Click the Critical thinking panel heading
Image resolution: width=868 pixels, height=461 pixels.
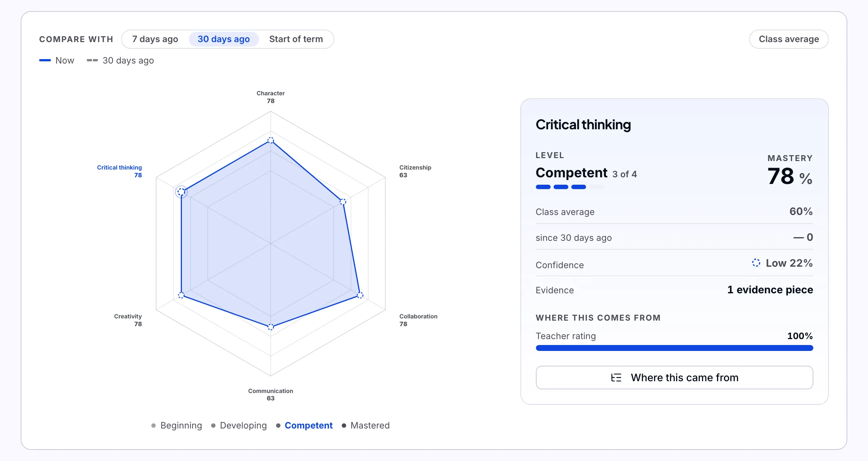[583, 125]
